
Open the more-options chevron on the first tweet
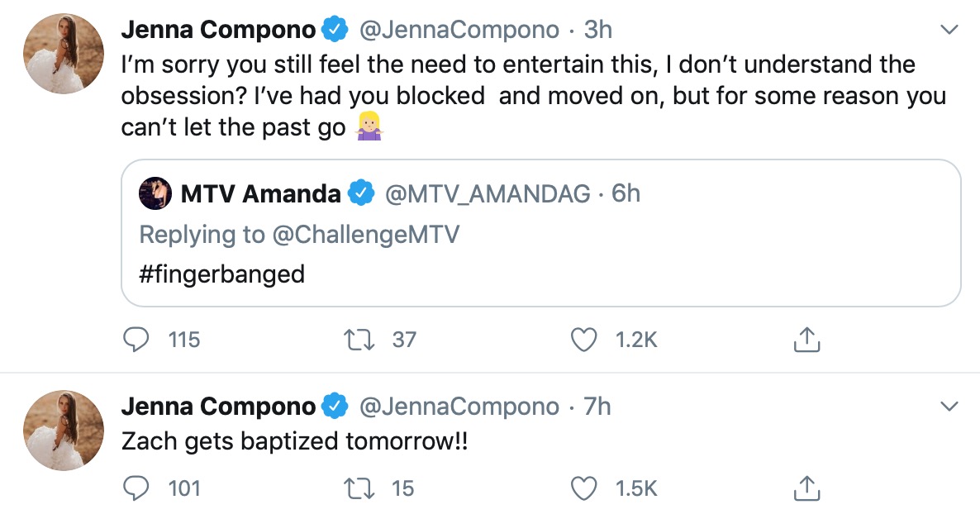pyautogui.click(x=949, y=30)
